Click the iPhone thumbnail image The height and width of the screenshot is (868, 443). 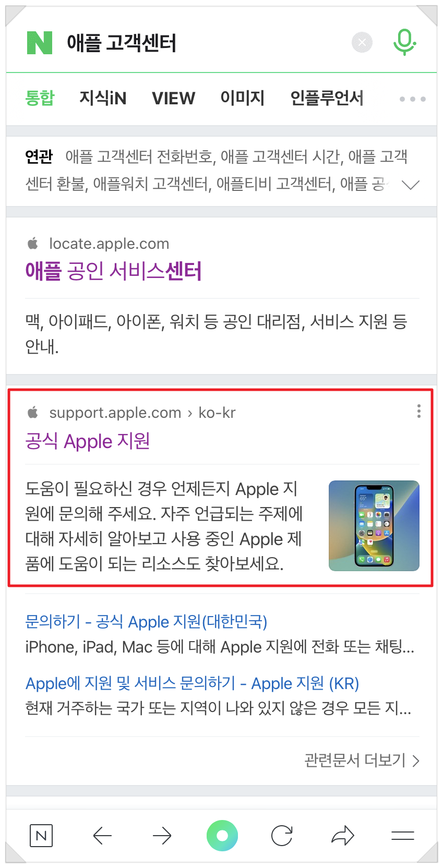coord(374,525)
